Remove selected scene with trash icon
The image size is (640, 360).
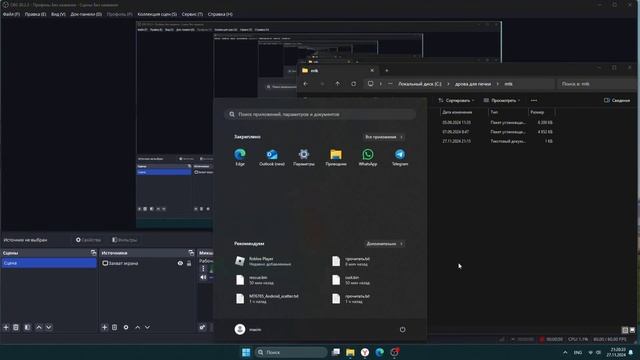tap(16, 327)
